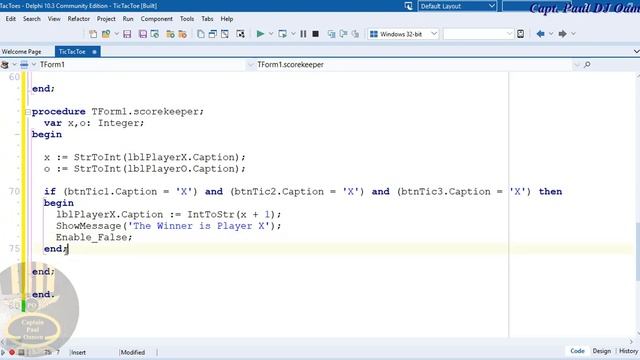Screen dimensions: 640x360
Task: Collapse the scorekeeper procedure code fold
Action: click(27, 112)
